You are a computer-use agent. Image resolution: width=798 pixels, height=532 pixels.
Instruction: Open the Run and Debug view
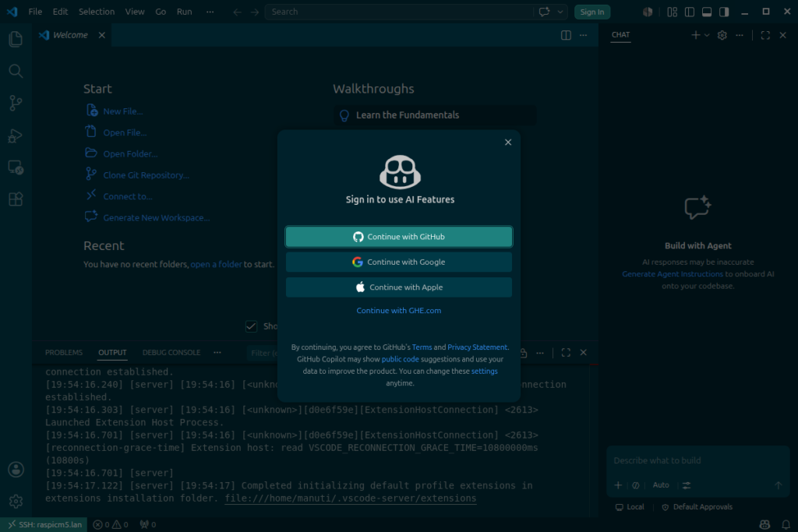point(16,136)
